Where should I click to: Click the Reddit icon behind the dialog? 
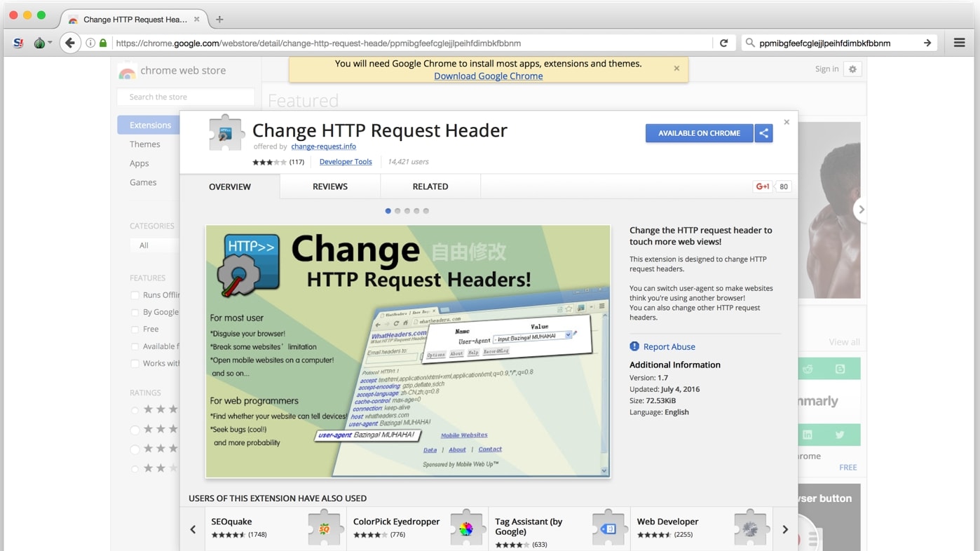(808, 369)
